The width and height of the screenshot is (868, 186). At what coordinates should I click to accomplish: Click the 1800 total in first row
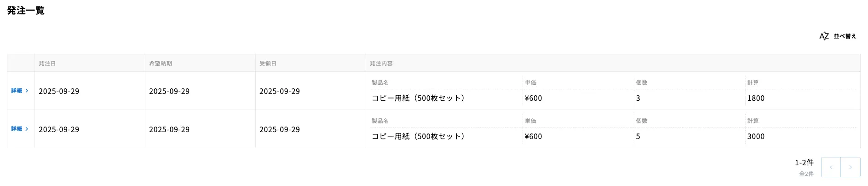pyautogui.click(x=756, y=98)
